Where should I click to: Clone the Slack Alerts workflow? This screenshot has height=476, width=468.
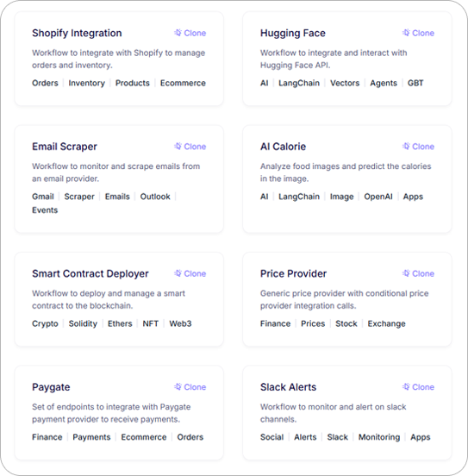pos(419,387)
